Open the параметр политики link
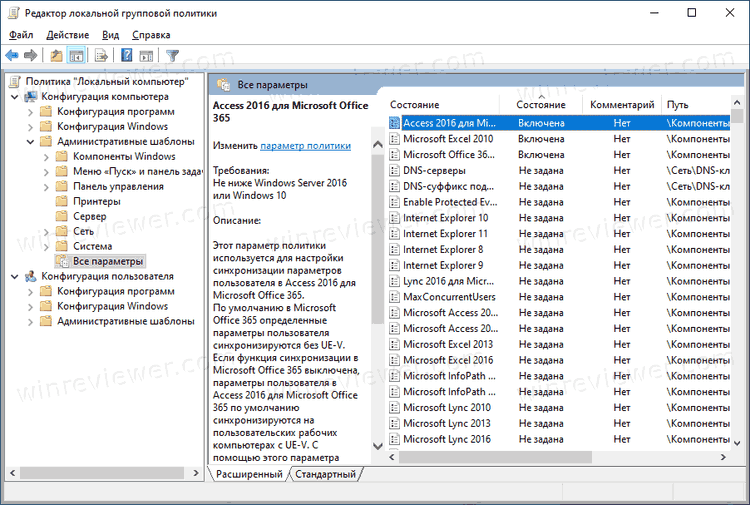 (x=305, y=146)
